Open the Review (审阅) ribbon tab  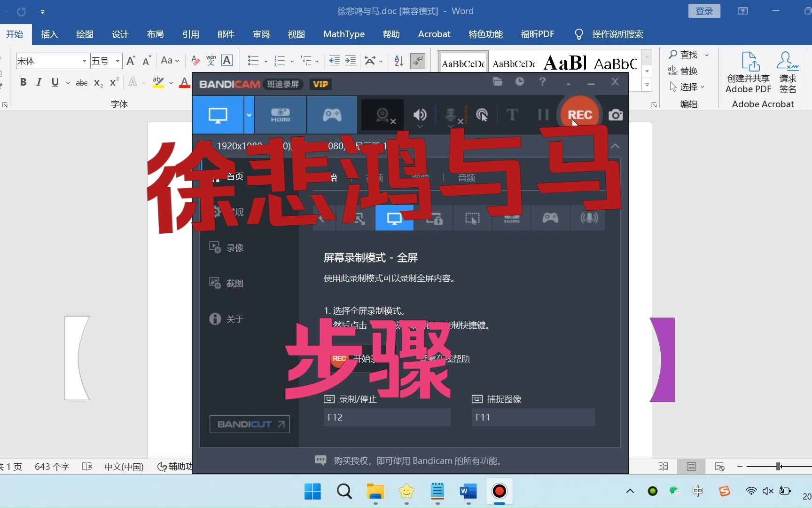pyautogui.click(x=261, y=34)
